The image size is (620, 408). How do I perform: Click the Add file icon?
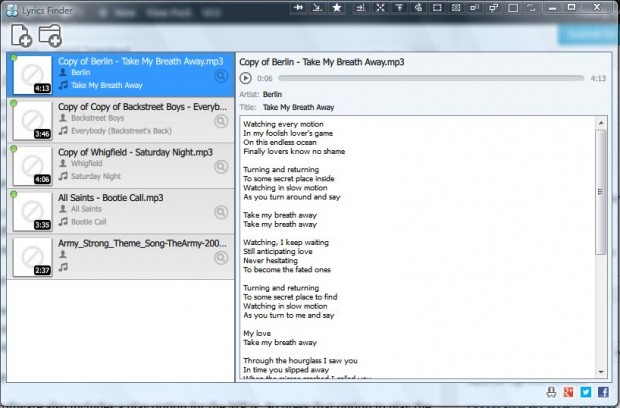coord(21,35)
